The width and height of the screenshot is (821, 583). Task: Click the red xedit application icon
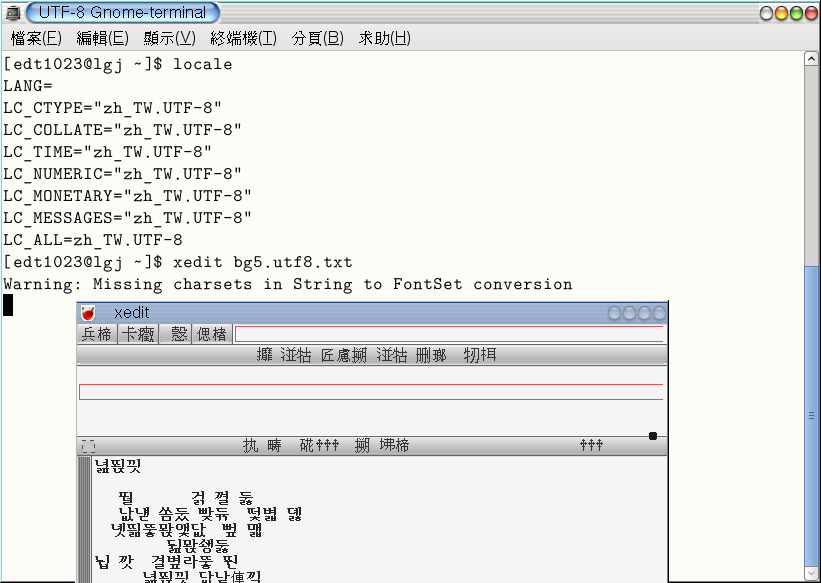(x=88, y=313)
